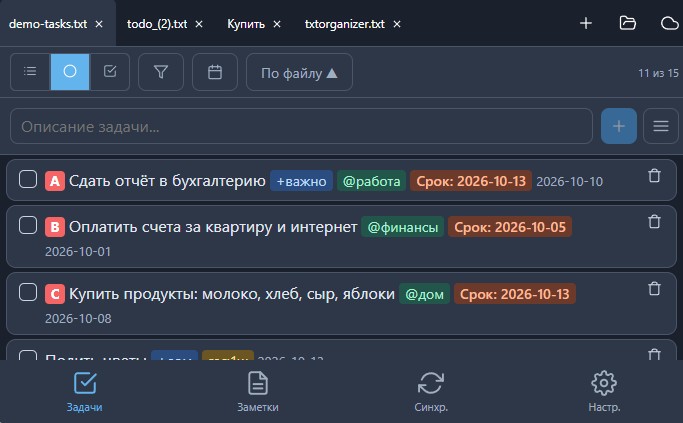683x423 pixels.
Task: Open the Синхр. sync navigation tab
Action: [x=431, y=392]
